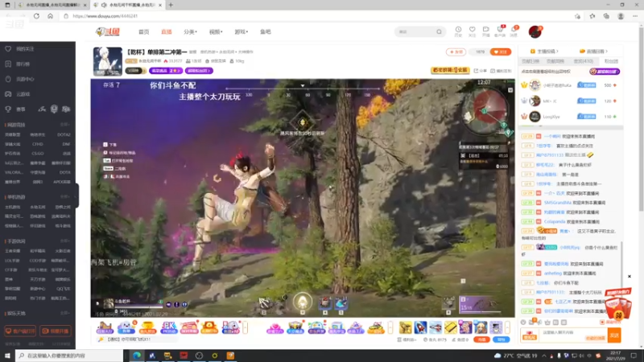Viewport: 644px width, 362px height.
Task: Click the PK活动 icon below video
Action: point(168,327)
